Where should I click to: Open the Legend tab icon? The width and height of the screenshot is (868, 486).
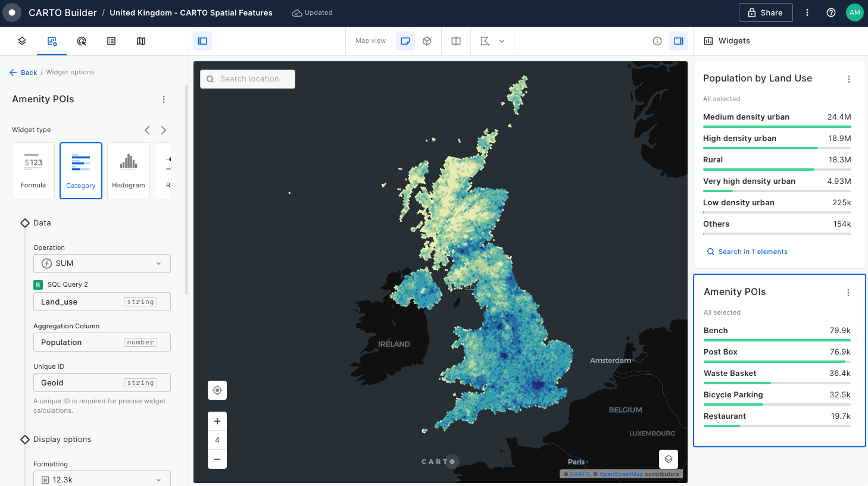(111, 41)
